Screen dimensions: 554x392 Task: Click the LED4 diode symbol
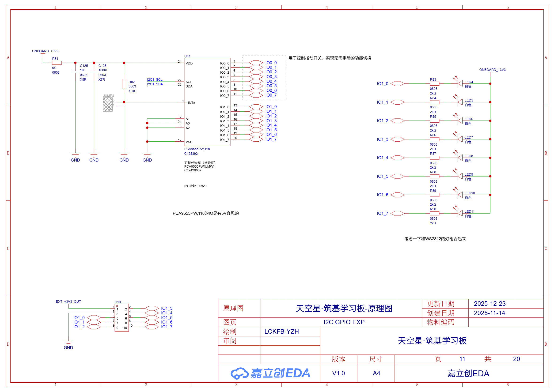(x=460, y=83)
